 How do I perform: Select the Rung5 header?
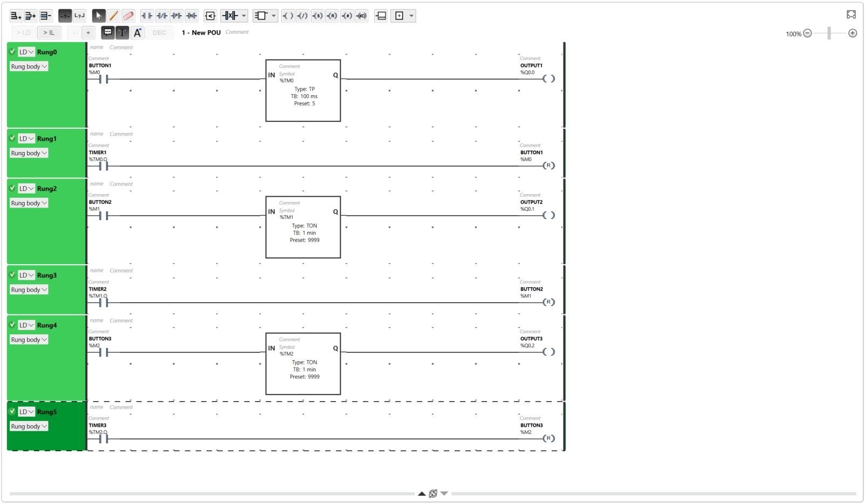pyautogui.click(x=47, y=412)
